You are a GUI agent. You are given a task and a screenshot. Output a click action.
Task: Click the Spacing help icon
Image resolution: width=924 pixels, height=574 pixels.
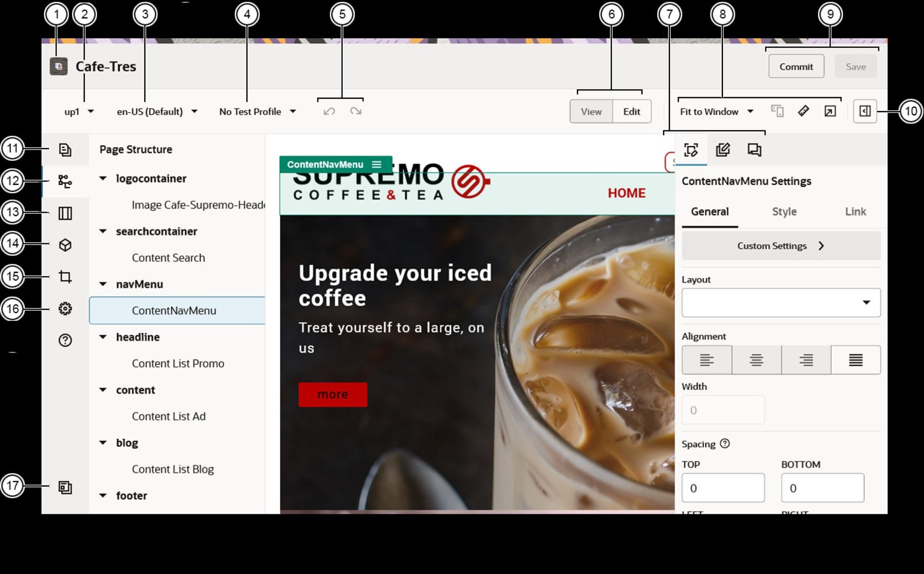[x=725, y=444]
